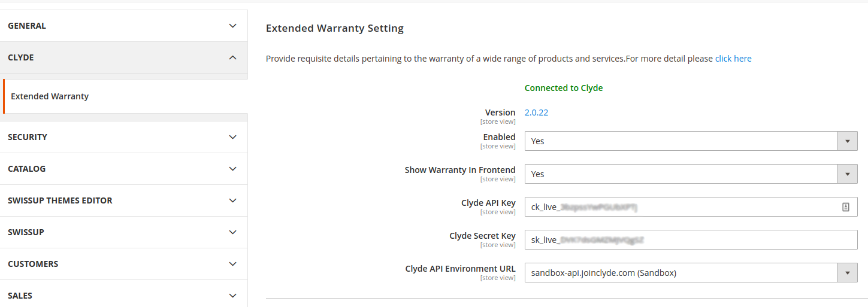Expand the Swissup Themes Editor chevron
This screenshot has height=307, width=868.
(233, 200)
